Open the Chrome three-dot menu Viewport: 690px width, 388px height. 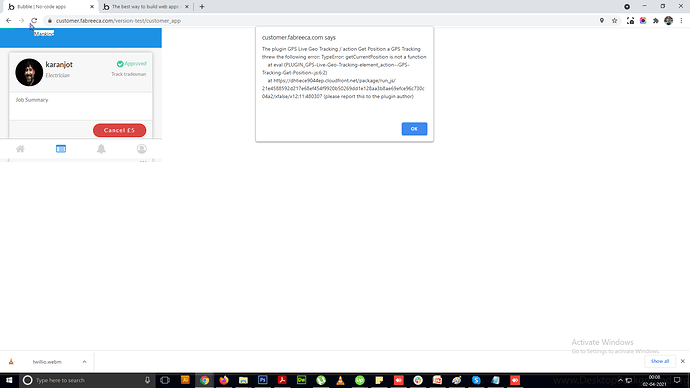coord(681,21)
